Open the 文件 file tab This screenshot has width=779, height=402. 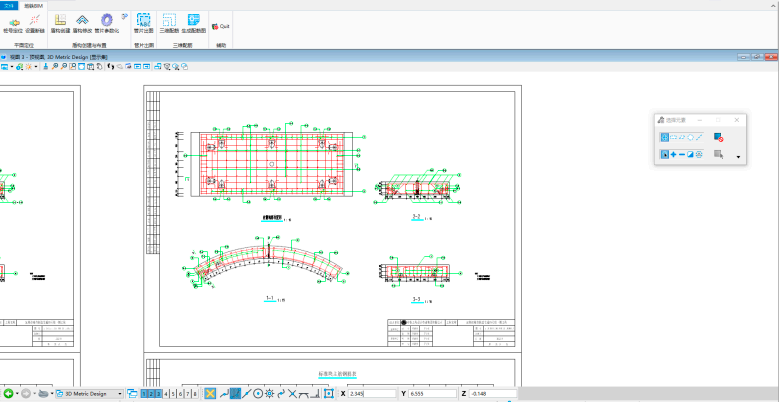click(x=10, y=5)
